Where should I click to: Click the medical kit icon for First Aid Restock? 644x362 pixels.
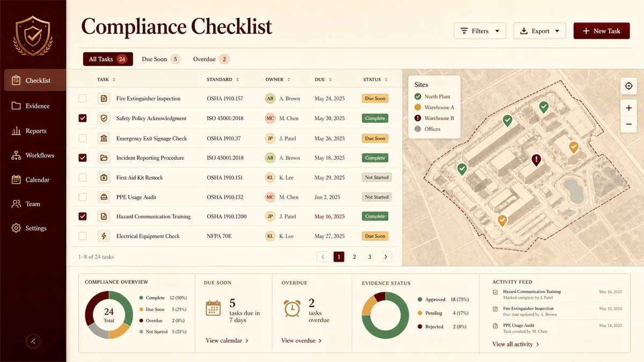pyautogui.click(x=104, y=178)
